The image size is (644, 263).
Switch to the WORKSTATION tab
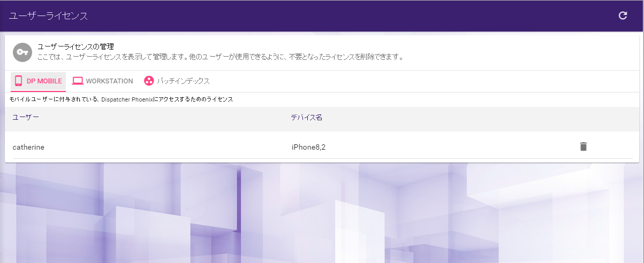pyautogui.click(x=103, y=81)
